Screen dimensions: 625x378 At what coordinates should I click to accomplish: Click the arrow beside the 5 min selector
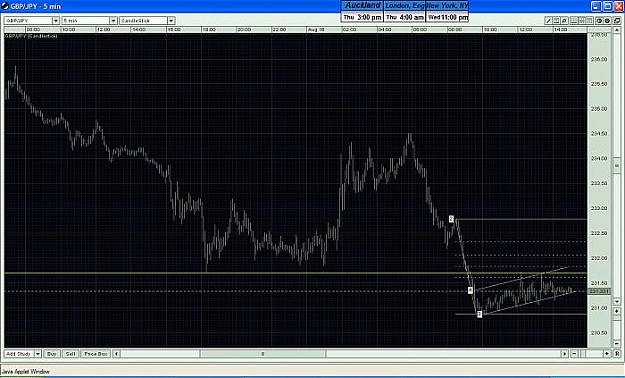point(113,20)
